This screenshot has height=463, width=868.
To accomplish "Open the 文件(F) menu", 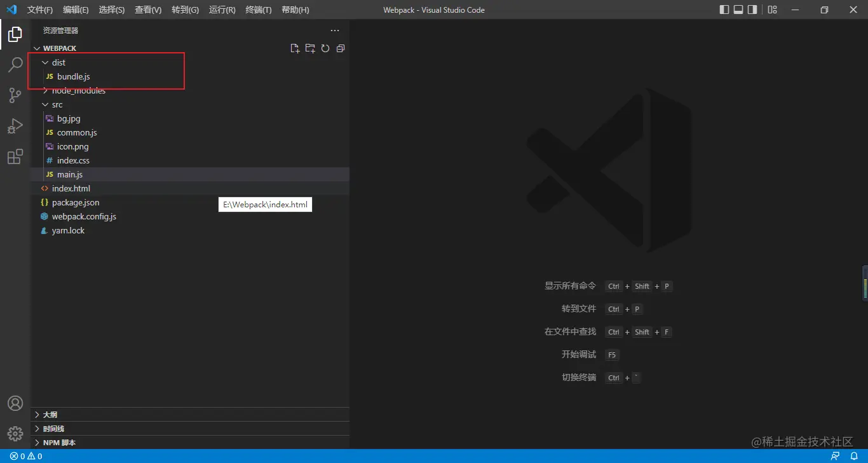I will [x=40, y=10].
